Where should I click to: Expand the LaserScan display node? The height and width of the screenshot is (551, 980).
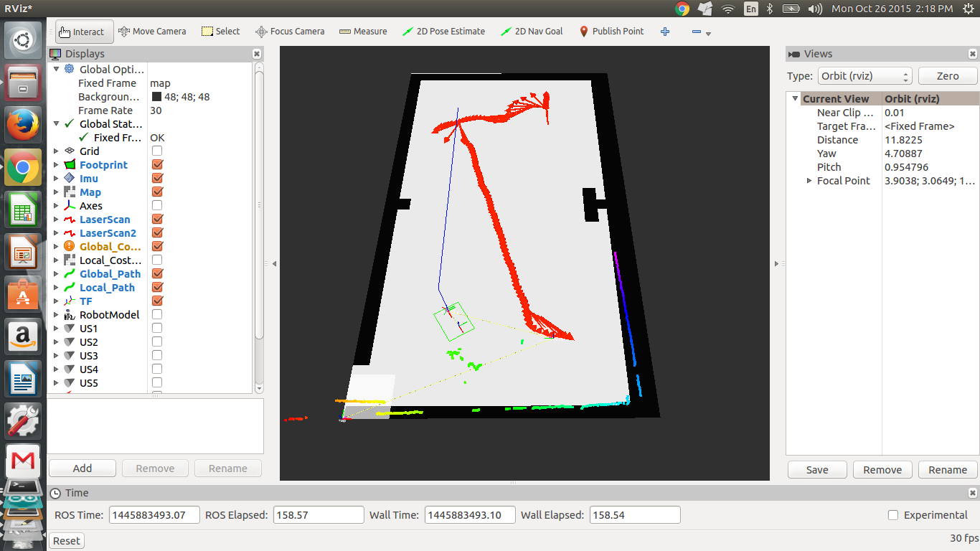tap(57, 220)
